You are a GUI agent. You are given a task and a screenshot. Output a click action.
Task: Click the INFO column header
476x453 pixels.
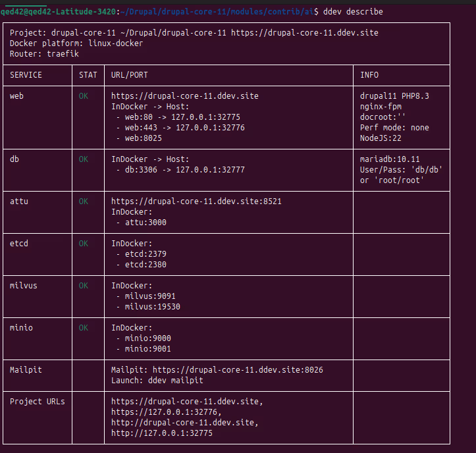click(x=369, y=75)
